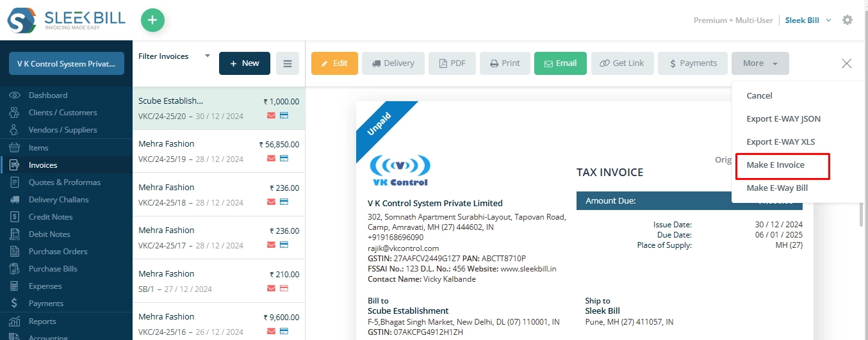The image size is (868, 340).
Task: Open the Filter Invoices dropdown
Action: point(174,56)
